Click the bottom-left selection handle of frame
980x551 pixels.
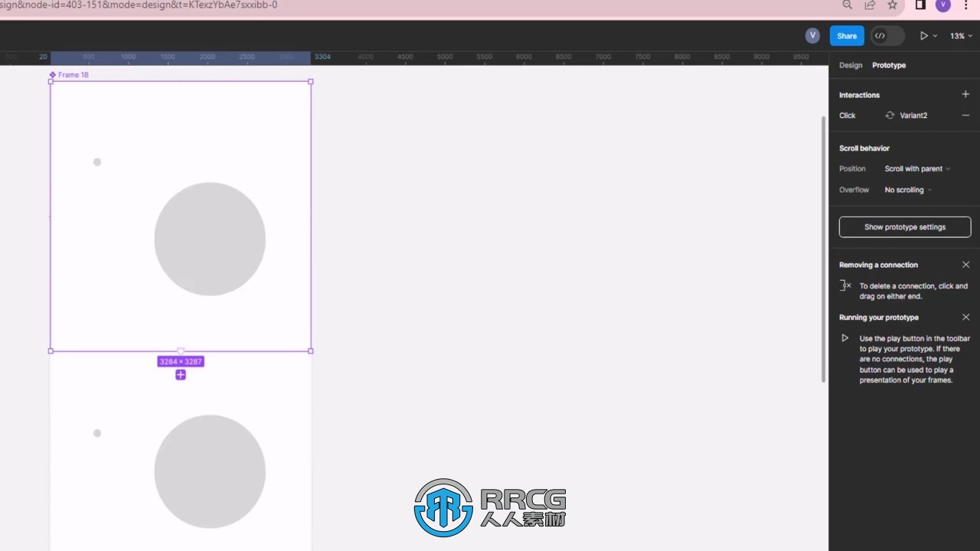coord(51,351)
